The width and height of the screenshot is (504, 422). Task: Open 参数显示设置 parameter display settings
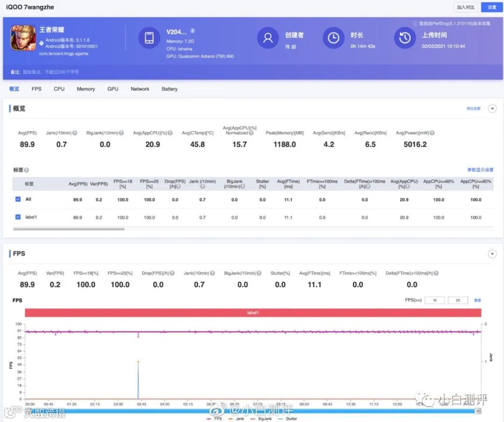point(480,170)
